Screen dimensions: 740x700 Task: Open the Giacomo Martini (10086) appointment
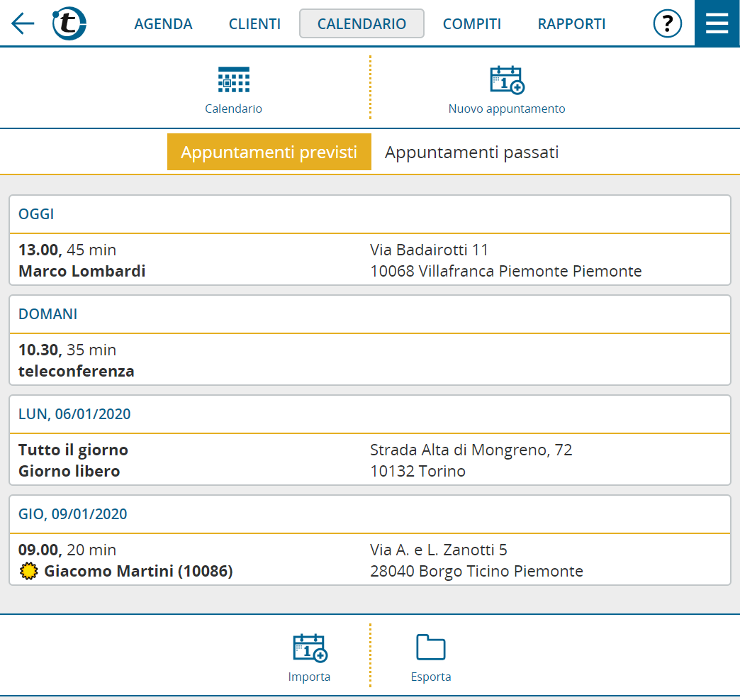(x=370, y=560)
